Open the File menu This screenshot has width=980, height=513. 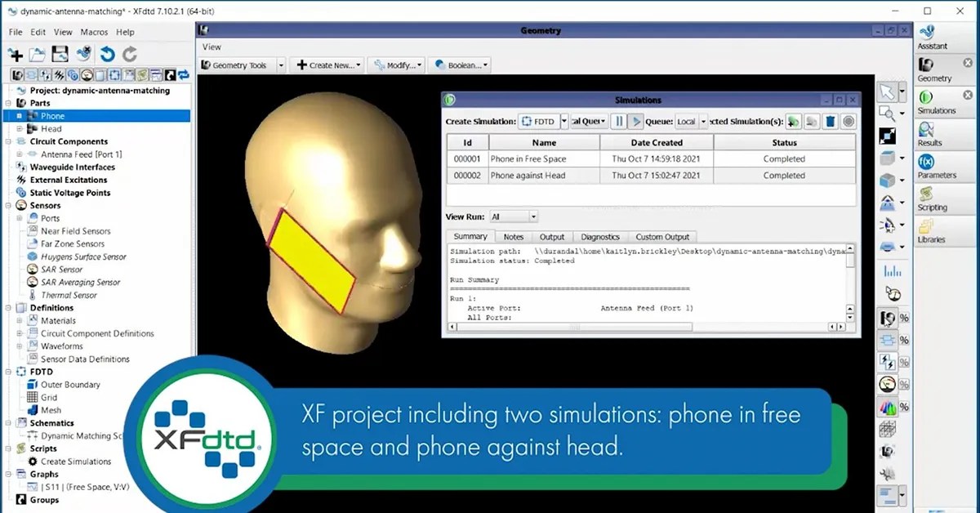click(16, 32)
